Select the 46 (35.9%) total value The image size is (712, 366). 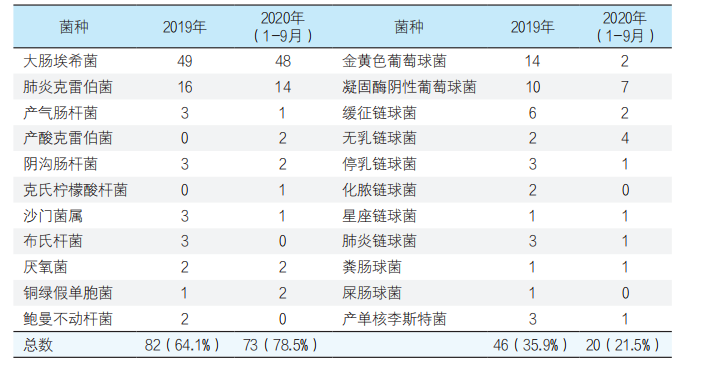click(x=530, y=345)
